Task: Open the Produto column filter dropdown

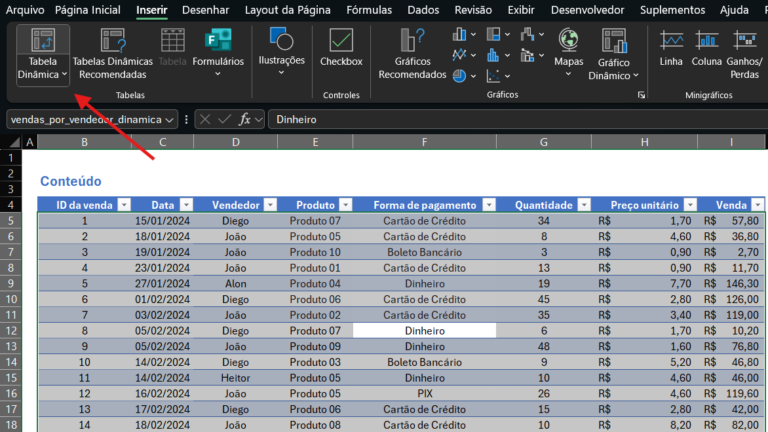Action: 343,205
